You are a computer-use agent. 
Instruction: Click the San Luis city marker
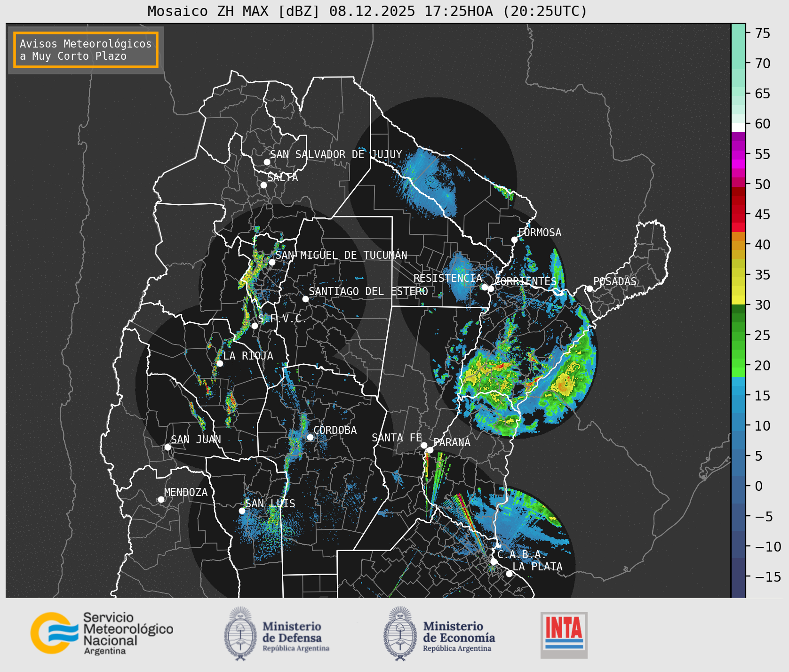242,511
